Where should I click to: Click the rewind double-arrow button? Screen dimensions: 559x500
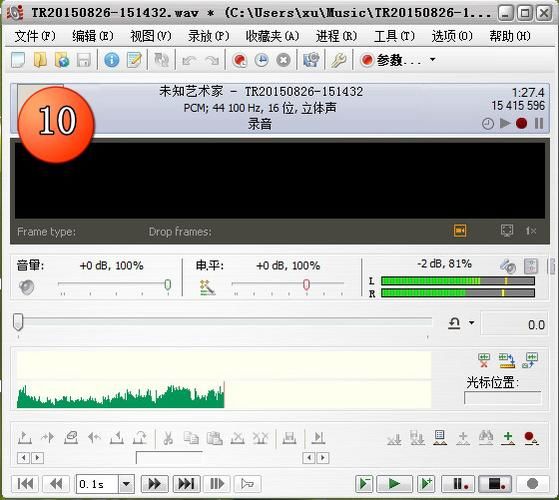point(56,484)
